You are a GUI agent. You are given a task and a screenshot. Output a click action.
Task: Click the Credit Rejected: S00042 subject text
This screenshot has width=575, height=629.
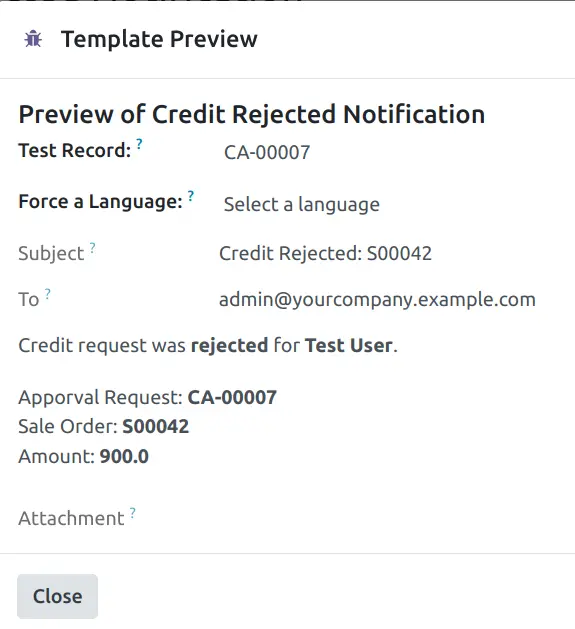(x=325, y=254)
